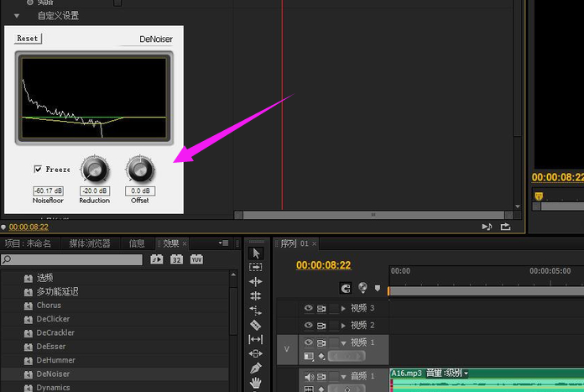Screen dimensions: 584x392
Task: Click the YUV effects filter icon
Action: point(196,259)
